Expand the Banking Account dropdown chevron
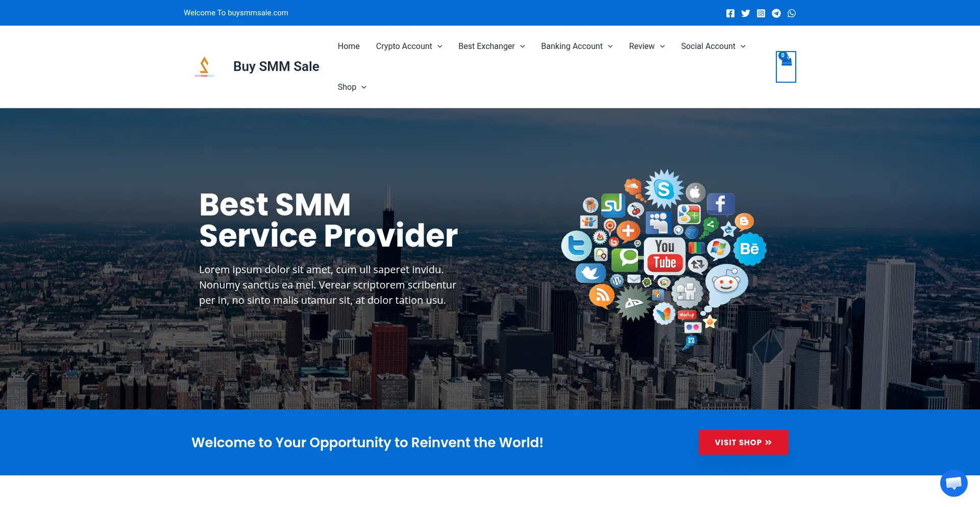The image size is (980, 507). 610,46
